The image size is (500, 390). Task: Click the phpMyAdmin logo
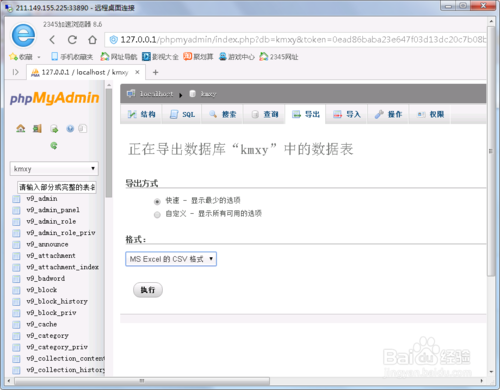(55, 98)
